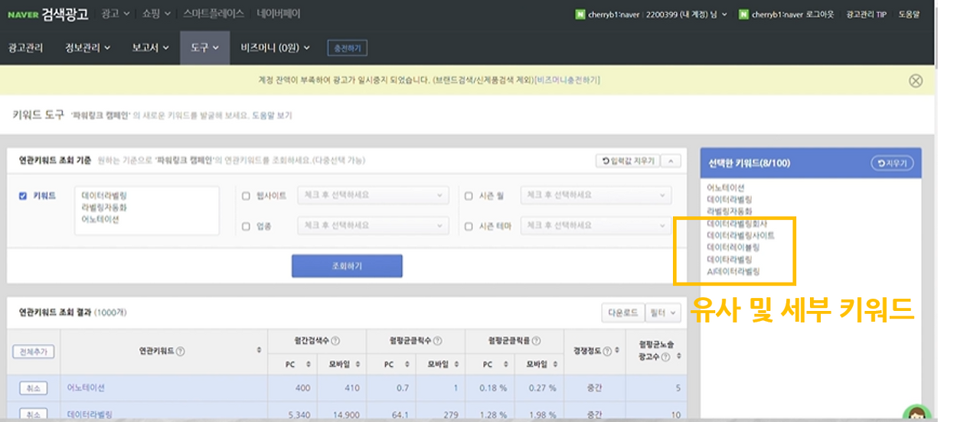Select 데이터라벨링사이트 in selected keywords list
Image resolution: width=980 pixels, height=422 pixels.
coord(740,236)
